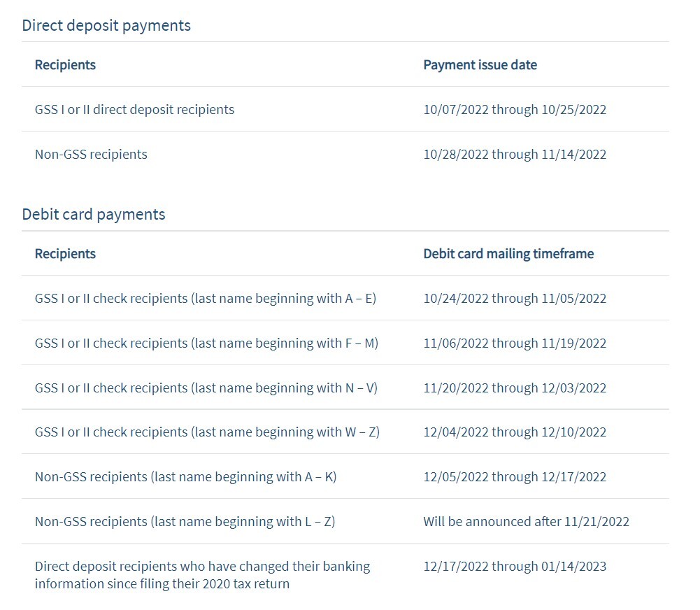The image size is (700, 610).
Task: Select the Non-GSS recipients A – K row
Action: (x=185, y=477)
